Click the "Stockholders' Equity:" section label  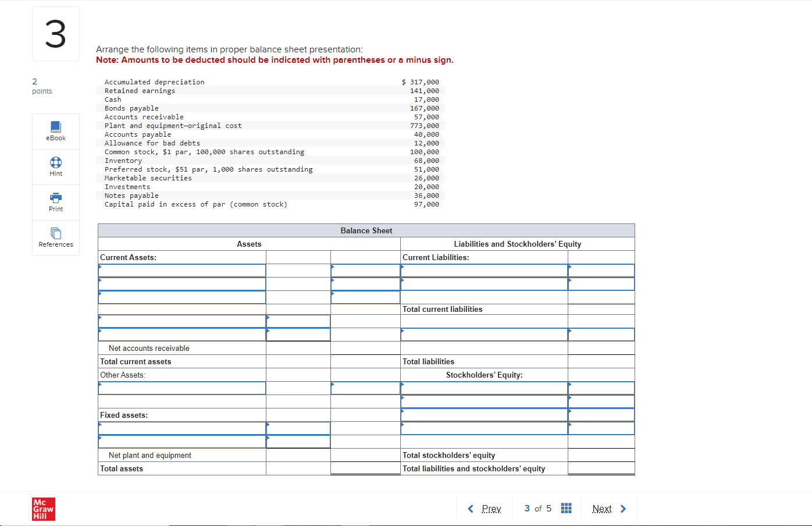[x=485, y=375]
